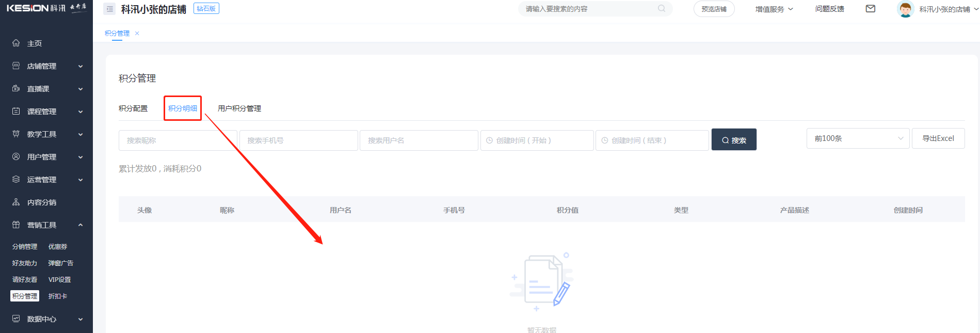Click the live course camera icon
This screenshot has height=333, width=980.
pos(16,89)
